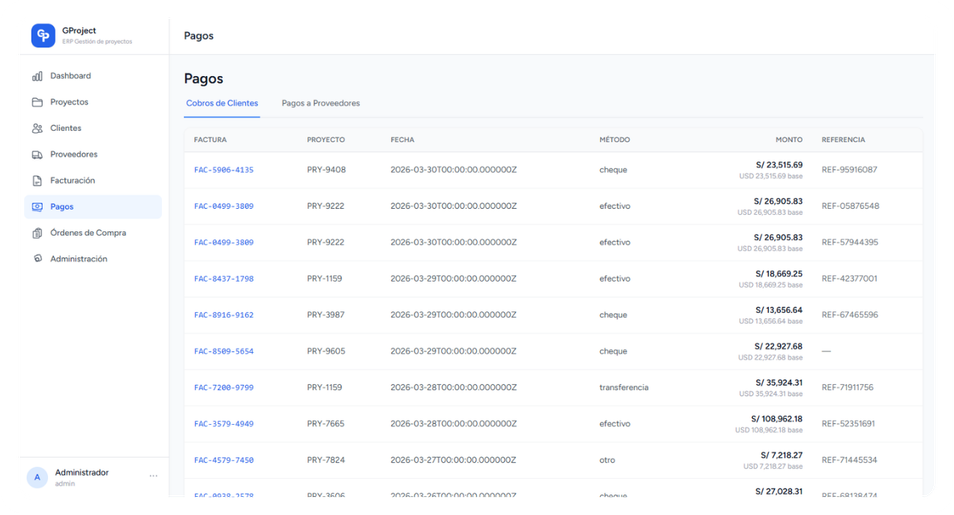The width and height of the screenshot is (954, 515).
Task: Select the Cobros de Clientes tab
Action: point(222,103)
